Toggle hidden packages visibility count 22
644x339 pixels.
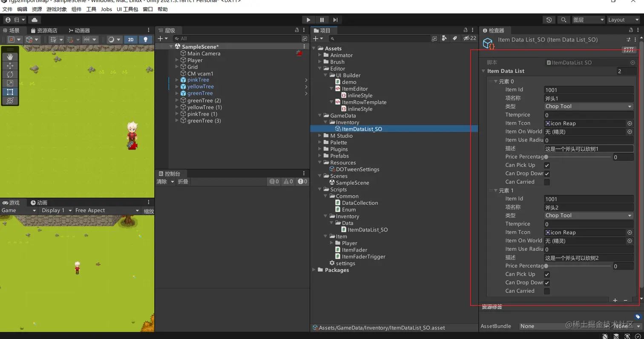(470, 38)
